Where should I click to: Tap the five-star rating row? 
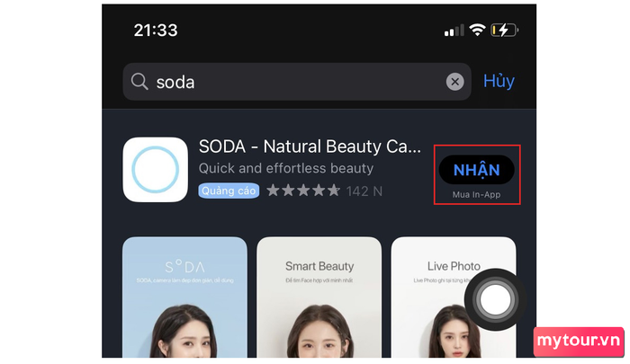303,191
